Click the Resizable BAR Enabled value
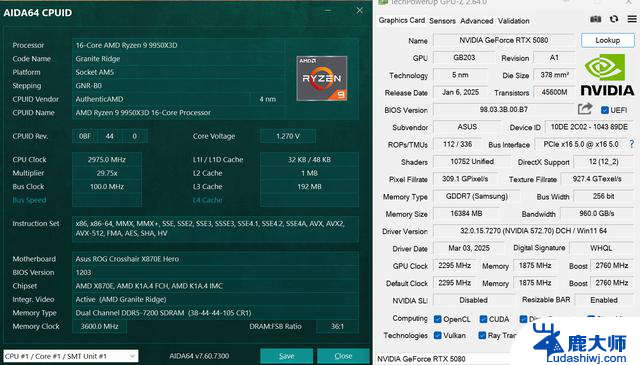The height and width of the screenshot is (365, 640). pyautogui.click(x=604, y=300)
